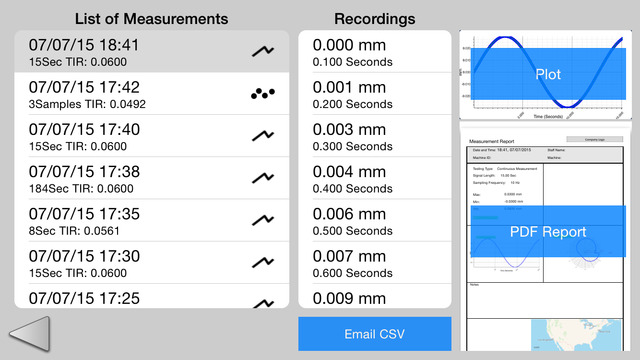Select recording 0.003 mm at 0.300 seconds

click(375, 136)
